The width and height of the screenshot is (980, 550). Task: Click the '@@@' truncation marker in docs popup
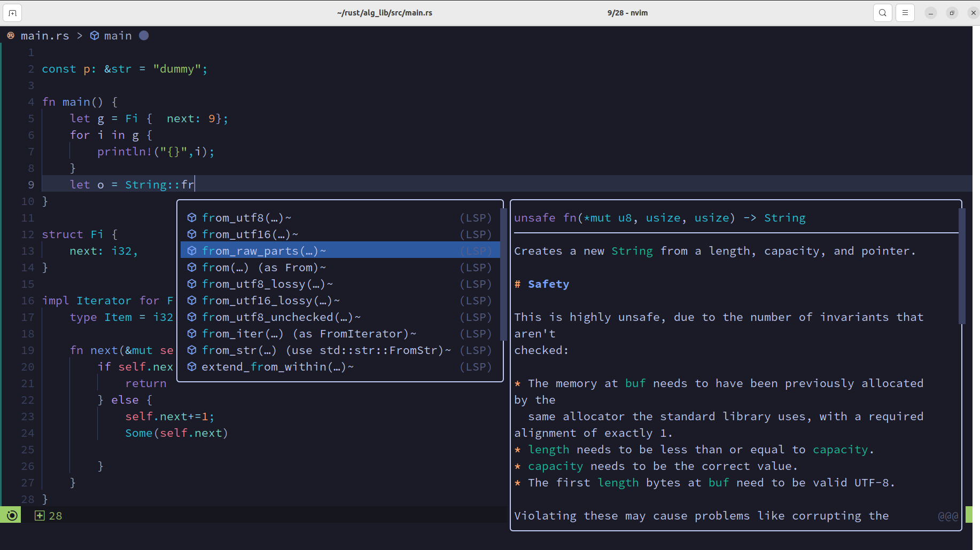[x=948, y=516]
